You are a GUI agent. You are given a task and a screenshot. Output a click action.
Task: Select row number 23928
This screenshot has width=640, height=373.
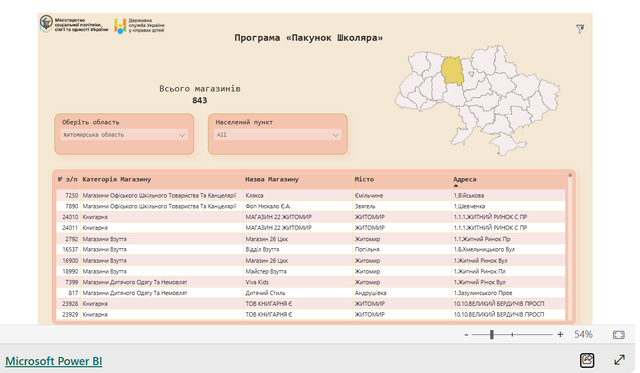click(70, 304)
